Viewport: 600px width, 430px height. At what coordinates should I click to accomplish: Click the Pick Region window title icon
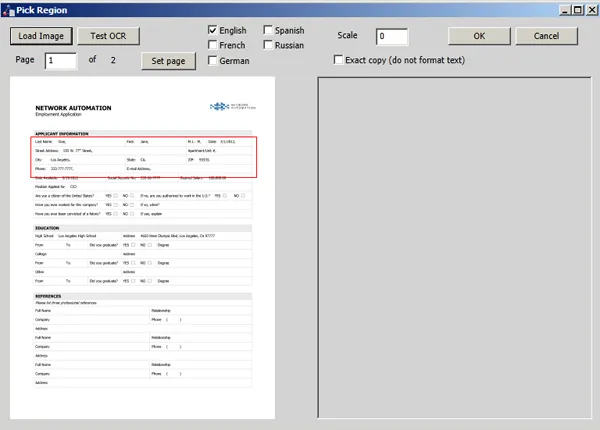point(8,8)
